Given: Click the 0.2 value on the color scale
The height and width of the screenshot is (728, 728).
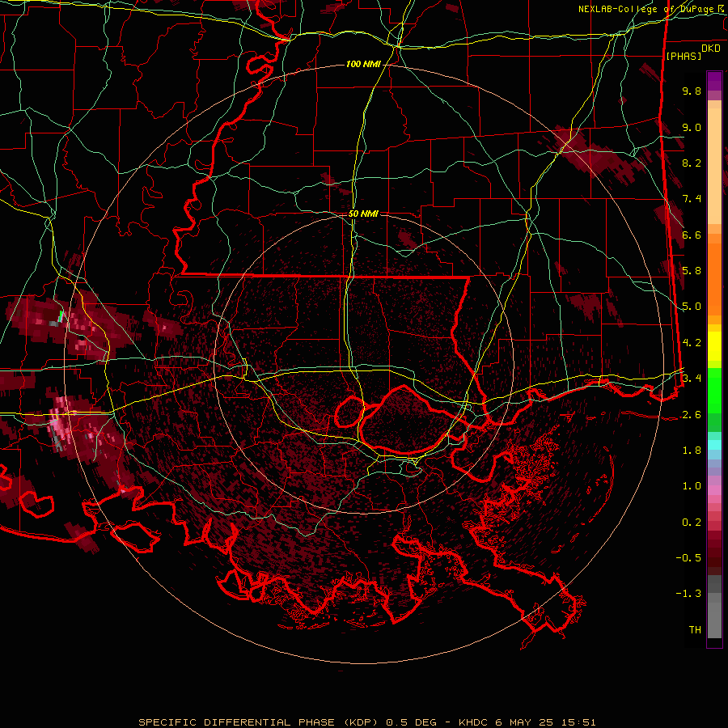Looking at the screenshot, I should pos(692,523).
